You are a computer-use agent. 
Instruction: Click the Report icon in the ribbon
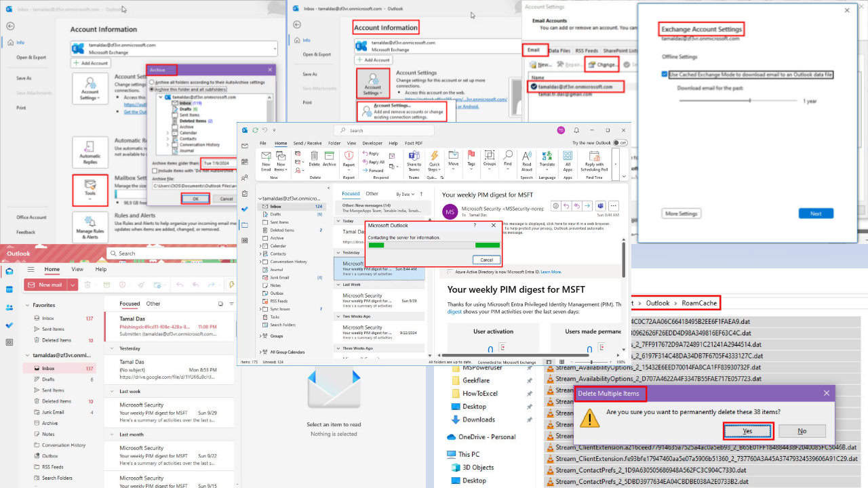pos(348,157)
